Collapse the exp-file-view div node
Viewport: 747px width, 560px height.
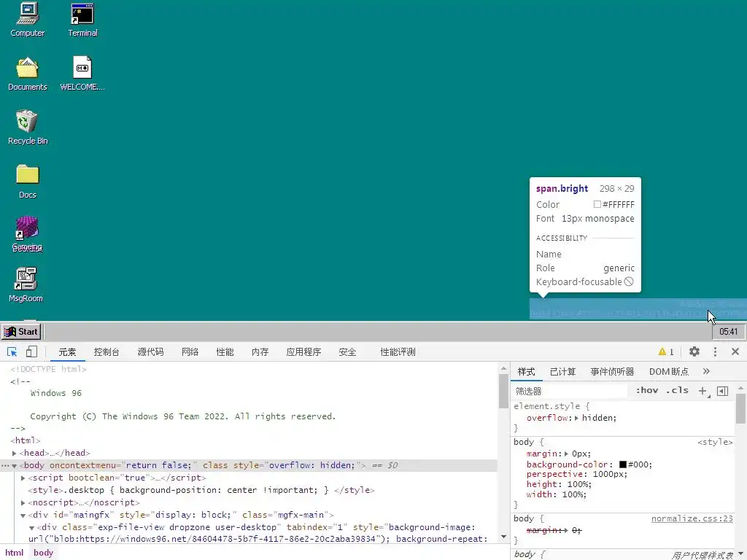31,528
